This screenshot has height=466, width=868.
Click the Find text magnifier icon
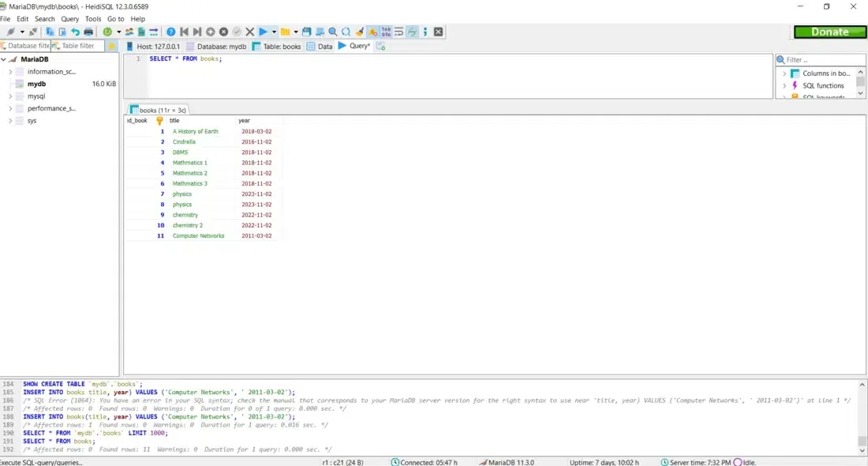[x=332, y=32]
